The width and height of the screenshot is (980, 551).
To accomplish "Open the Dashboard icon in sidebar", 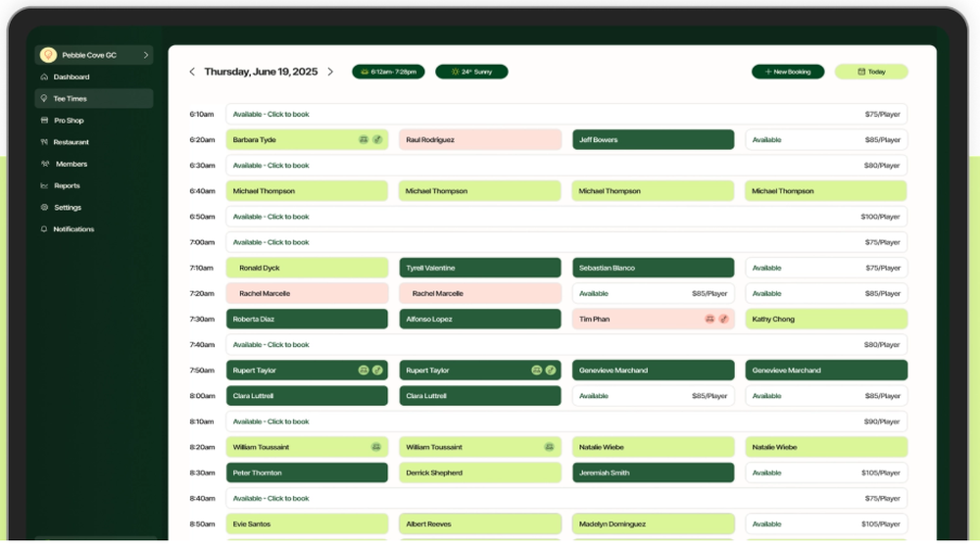I will (x=44, y=76).
